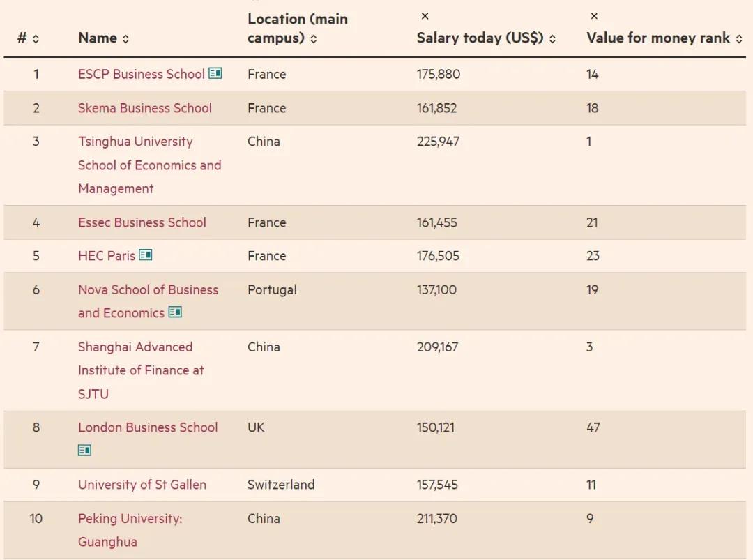Open HEC Paris school link
Screen dimensions: 753x560
(107, 255)
